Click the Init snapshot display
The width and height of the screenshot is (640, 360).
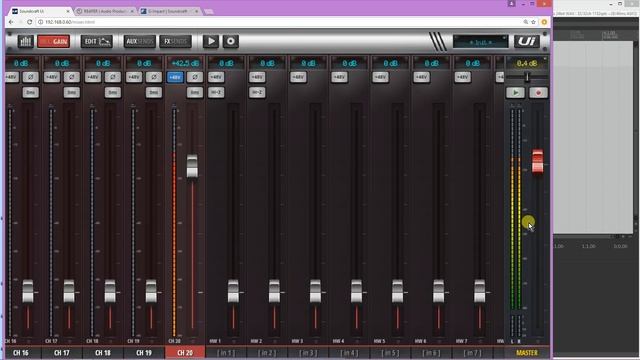pyautogui.click(x=480, y=42)
